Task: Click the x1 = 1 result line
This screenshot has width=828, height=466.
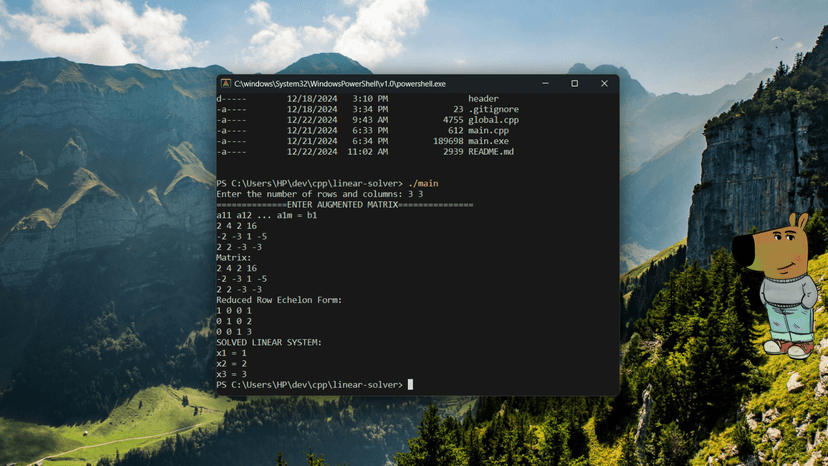Action: 231,353
